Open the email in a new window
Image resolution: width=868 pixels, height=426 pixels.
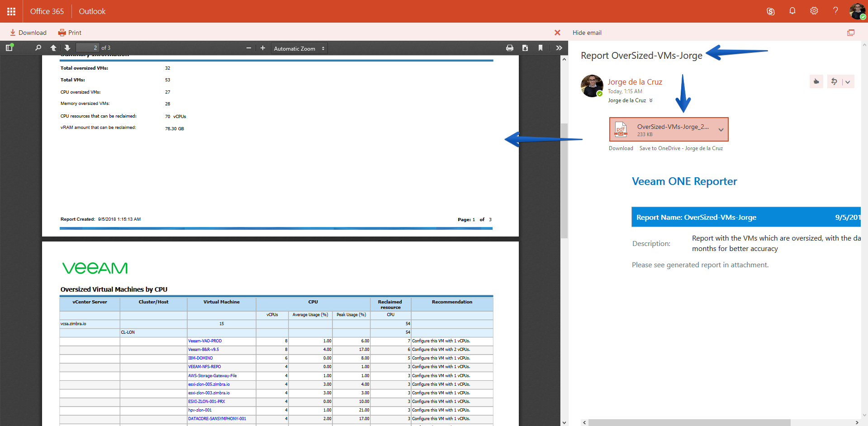click(851, 33)
